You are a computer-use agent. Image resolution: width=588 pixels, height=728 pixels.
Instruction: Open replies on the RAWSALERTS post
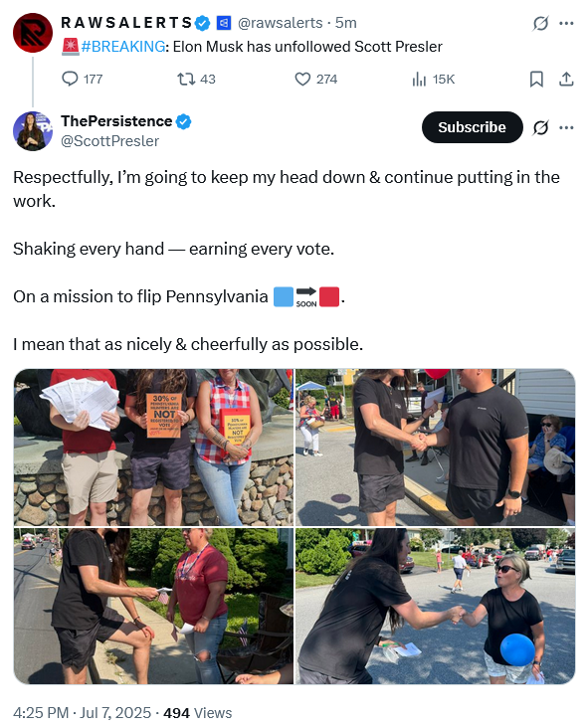[x=82, y=79]
